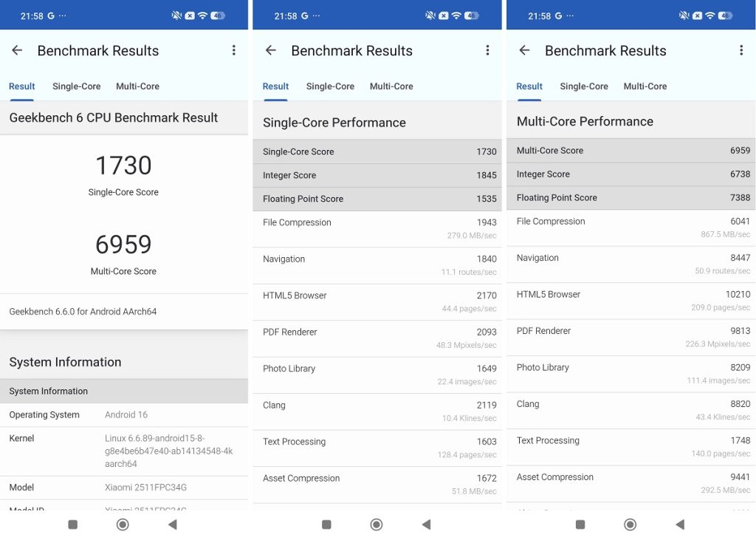Tap the Operating System Android 16 row
This screenshot has height=540, width=756.
123,414
